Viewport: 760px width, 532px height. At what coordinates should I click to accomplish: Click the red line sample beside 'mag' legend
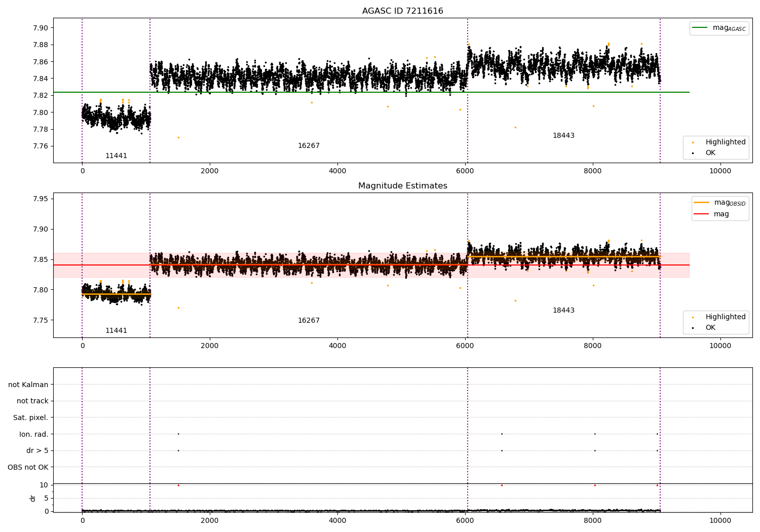702,214
